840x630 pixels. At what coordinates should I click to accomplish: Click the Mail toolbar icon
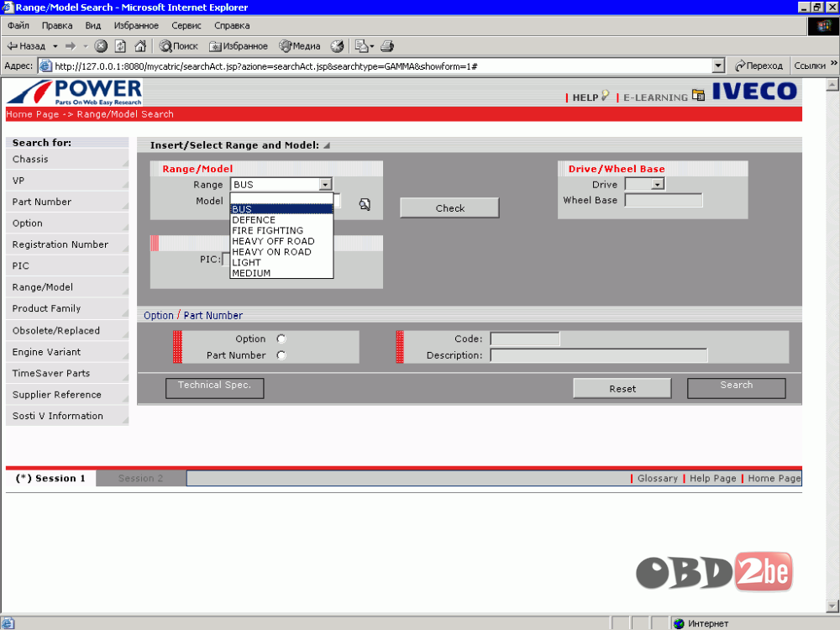coord(361,46)
